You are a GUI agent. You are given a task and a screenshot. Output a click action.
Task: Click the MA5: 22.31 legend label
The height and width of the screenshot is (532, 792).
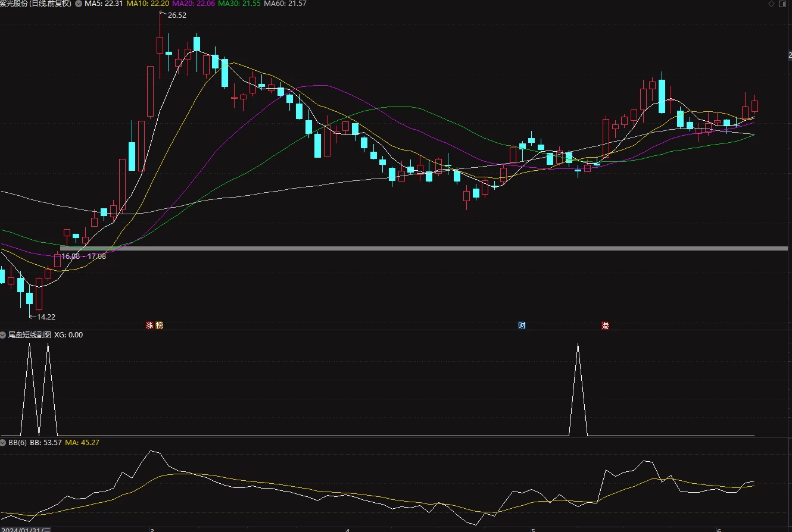tap(103, 4)
